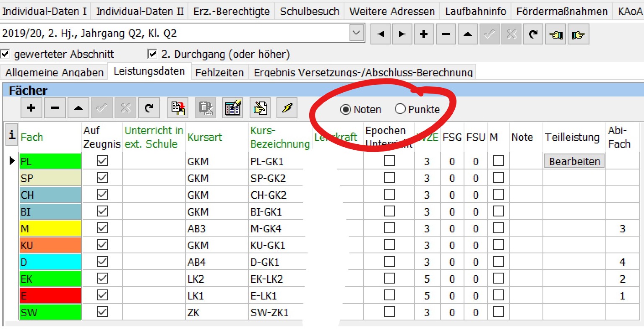The image size is (644, 336).
Task: Open the Abschnitt dropdown 2019/20 2. Hj.
Action: [356, 33]
